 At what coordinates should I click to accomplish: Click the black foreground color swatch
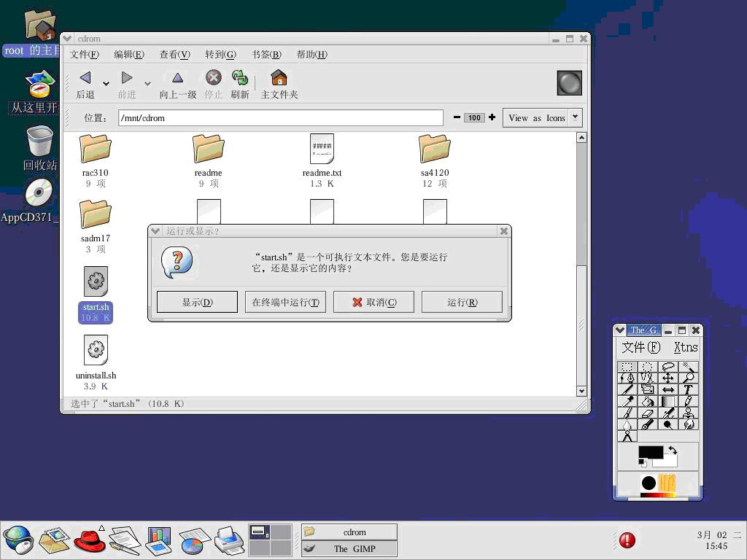coord(649,453)
